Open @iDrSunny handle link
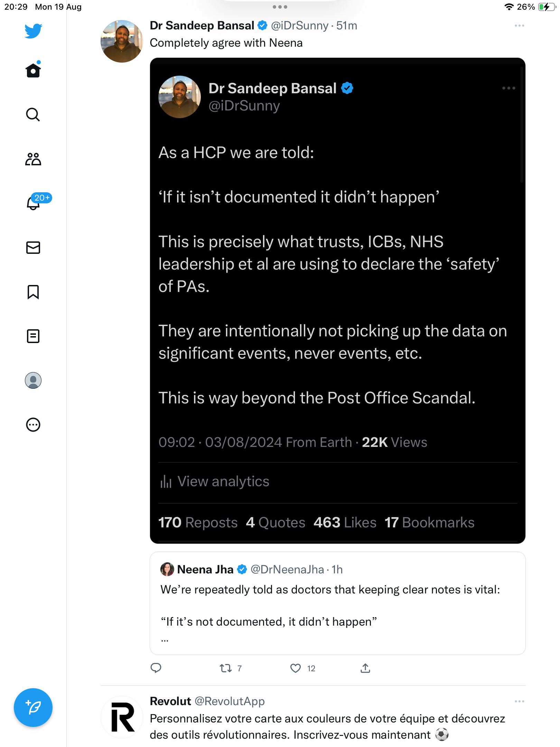This screenshot has height=747, width=560. 299,26
